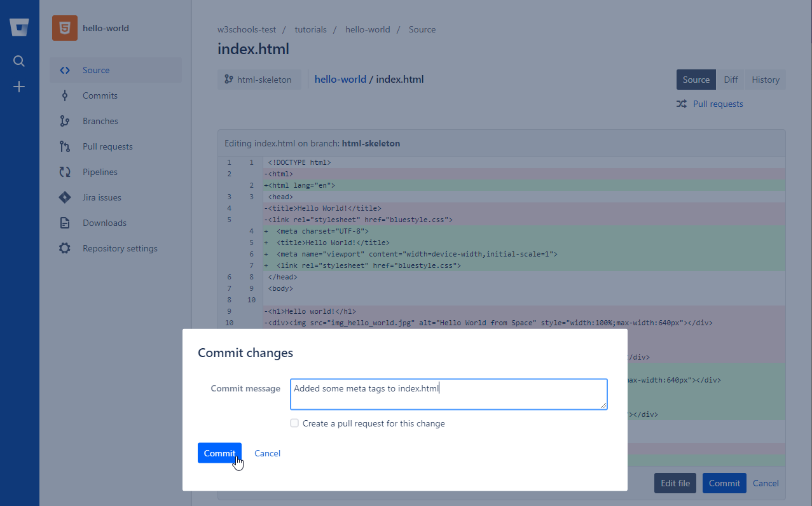Click the Branches icon in sidebar
The width and height of the screenshot is (812, 506).
click(64, 121)
